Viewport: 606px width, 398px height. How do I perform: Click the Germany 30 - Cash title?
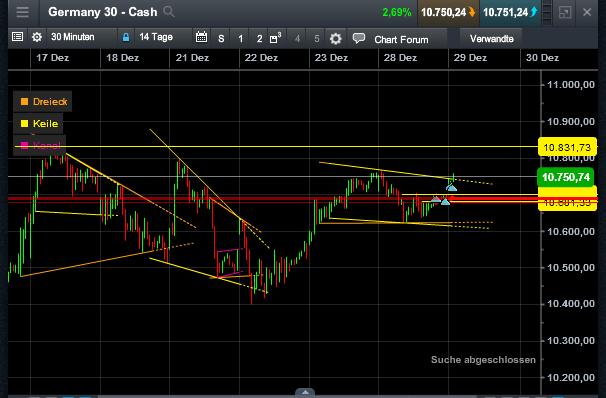[x=103, y=12]
